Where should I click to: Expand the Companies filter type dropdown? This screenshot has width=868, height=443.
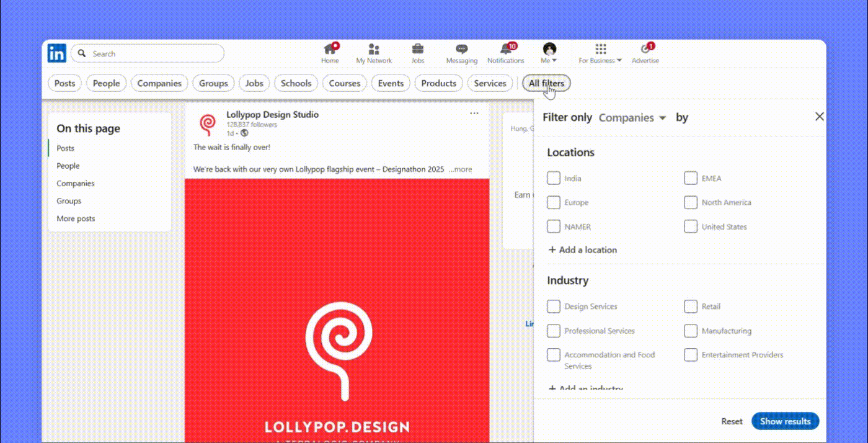coord(632,118)
